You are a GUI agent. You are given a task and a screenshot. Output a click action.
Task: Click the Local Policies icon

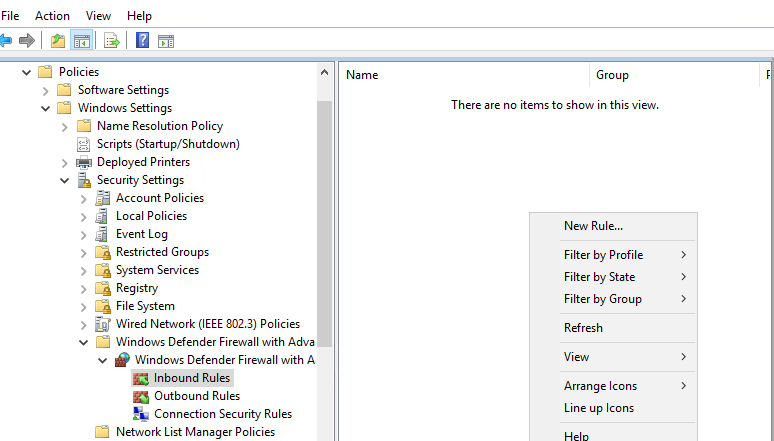(x=102, y=216)
